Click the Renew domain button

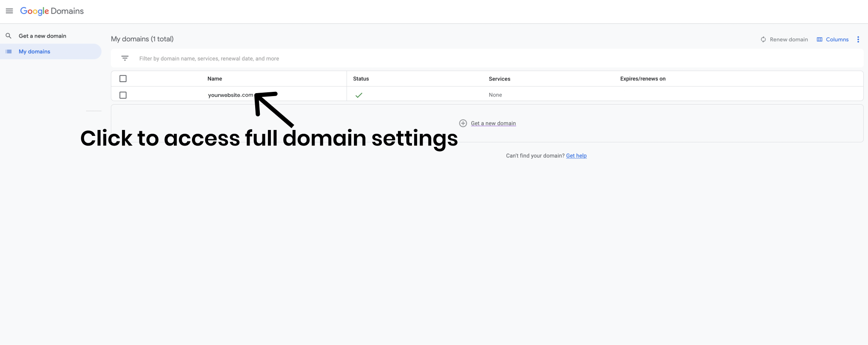tap(784, 39)
